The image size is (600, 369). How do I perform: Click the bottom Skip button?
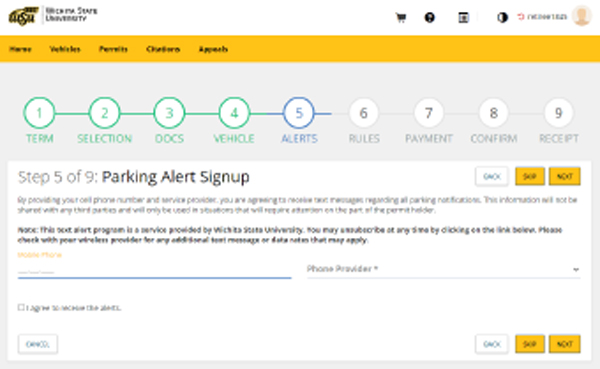530,344
